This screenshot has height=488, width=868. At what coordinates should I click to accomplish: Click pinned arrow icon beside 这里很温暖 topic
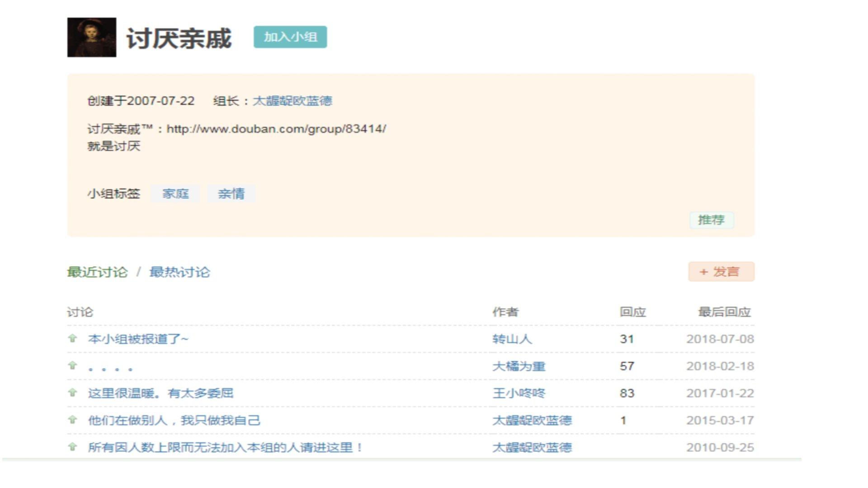pos(72,392)
